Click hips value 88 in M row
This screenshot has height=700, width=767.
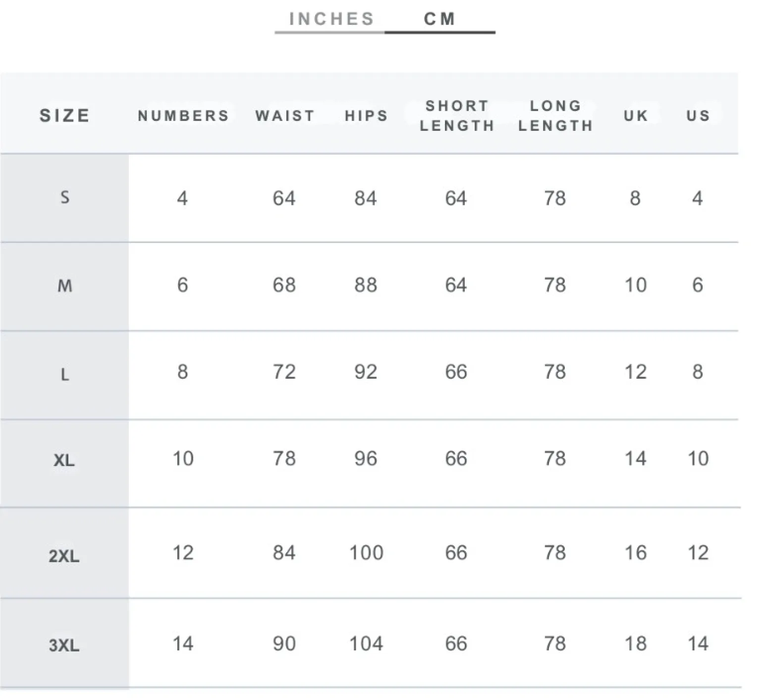point(366,285)
